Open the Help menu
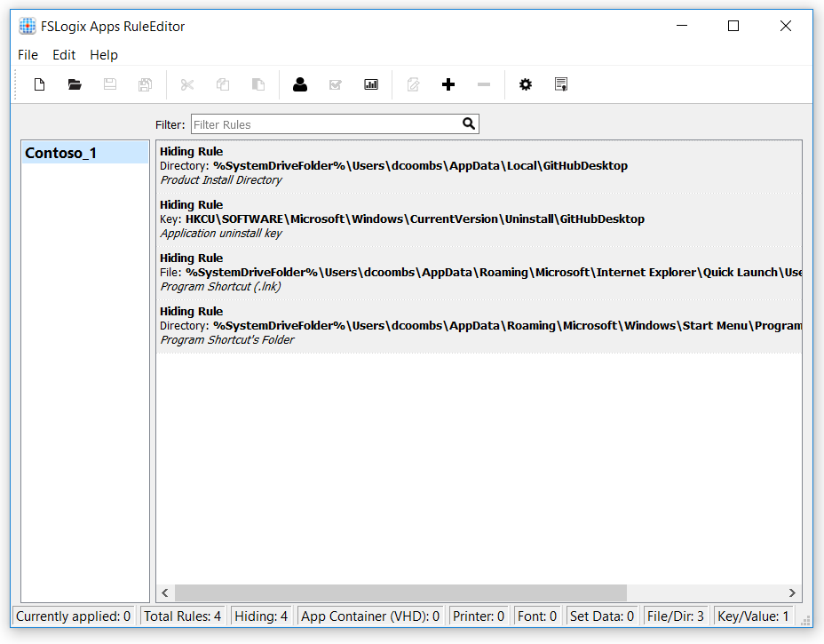The width and height of the screenshot is (824, 644). click(104, 55)
